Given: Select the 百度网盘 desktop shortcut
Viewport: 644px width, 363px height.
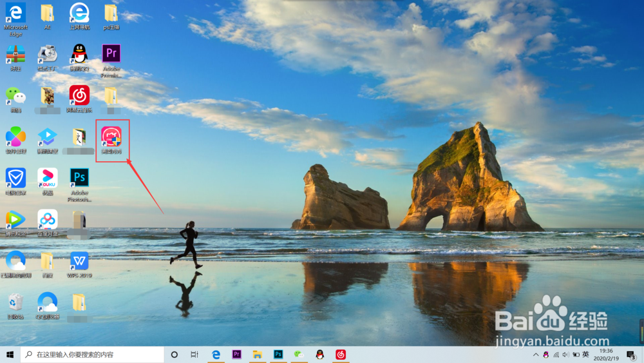Looking at the screenshot, I should [47, 223].
